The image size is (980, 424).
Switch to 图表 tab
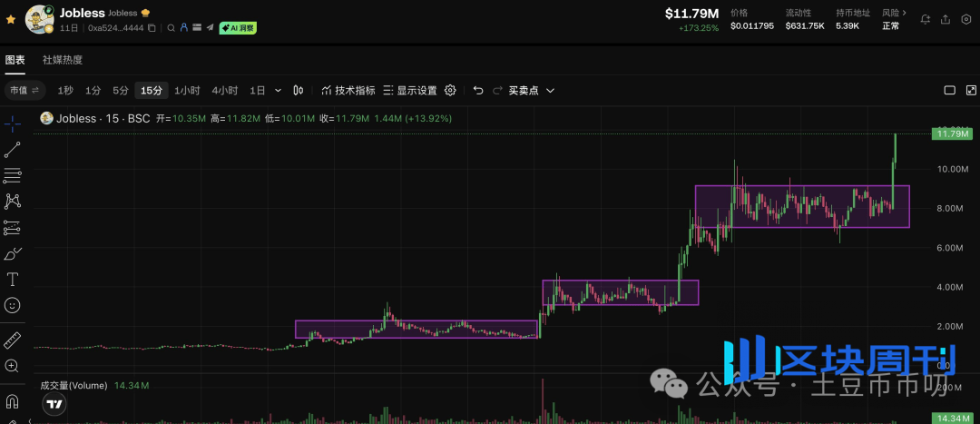tap(15, 60)
